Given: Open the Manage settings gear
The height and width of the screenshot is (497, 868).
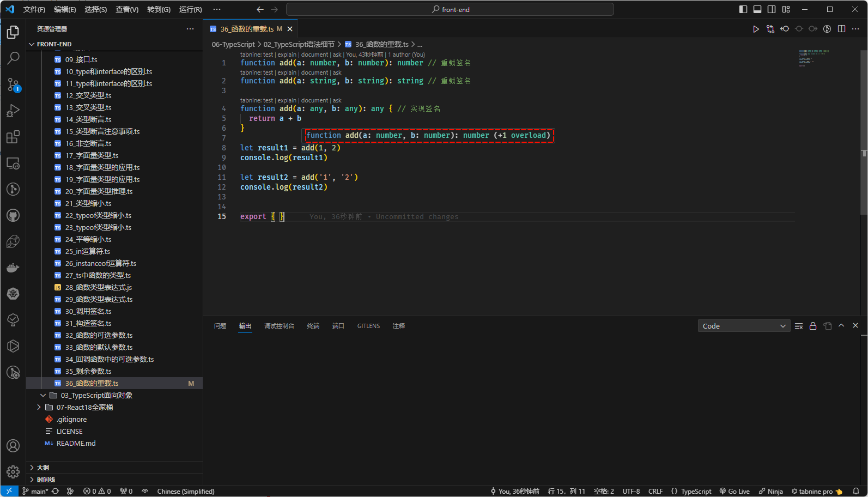Looking at the screenshot, I should [x=13, y=471].
